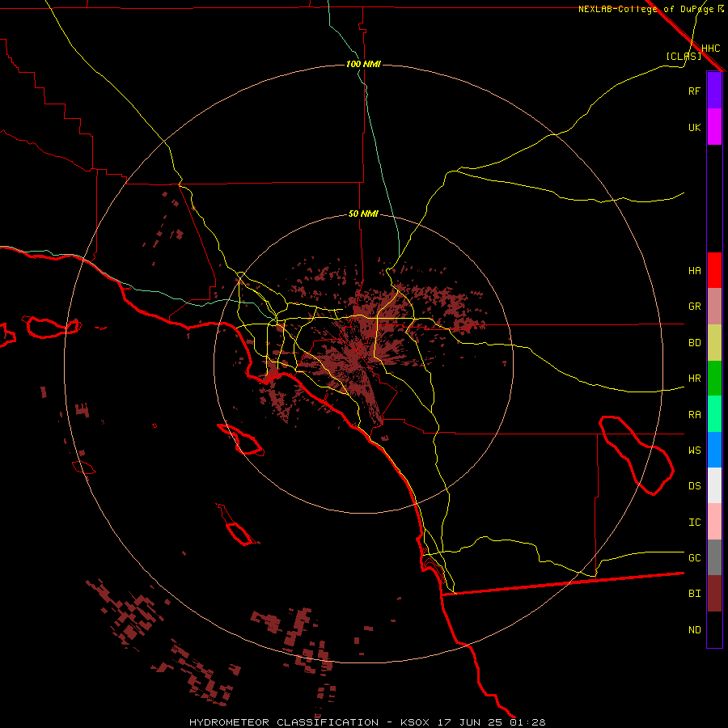Click the IC legend label
Image resolution: width=728 pixels, height=728 pixels.
[x=694, y=523]
